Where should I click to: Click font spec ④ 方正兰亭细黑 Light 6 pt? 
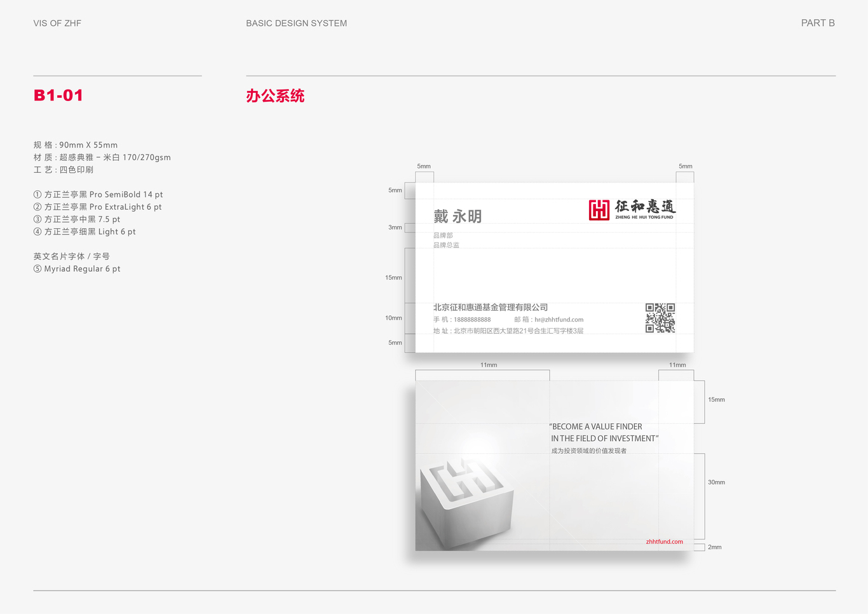pos(85,231)
